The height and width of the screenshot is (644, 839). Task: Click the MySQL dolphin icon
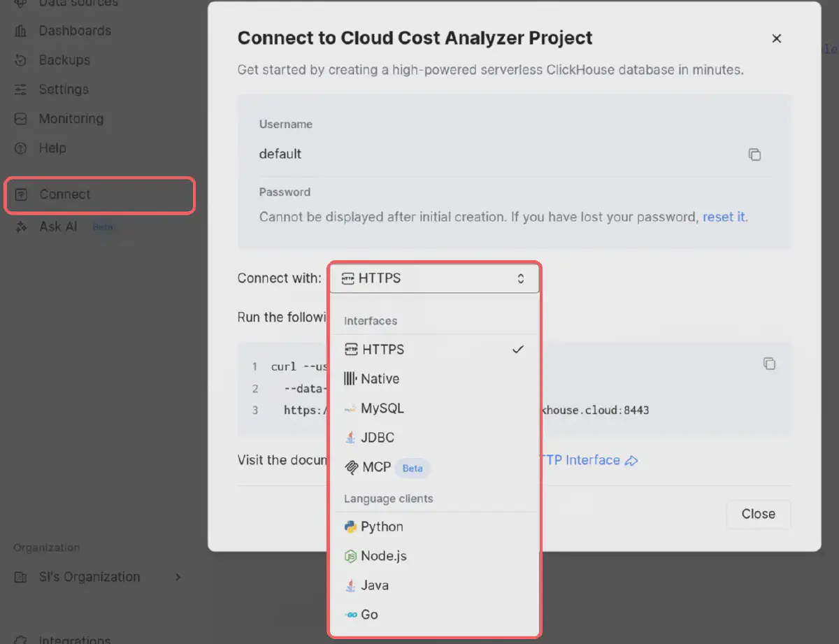[x=350, y=408]
